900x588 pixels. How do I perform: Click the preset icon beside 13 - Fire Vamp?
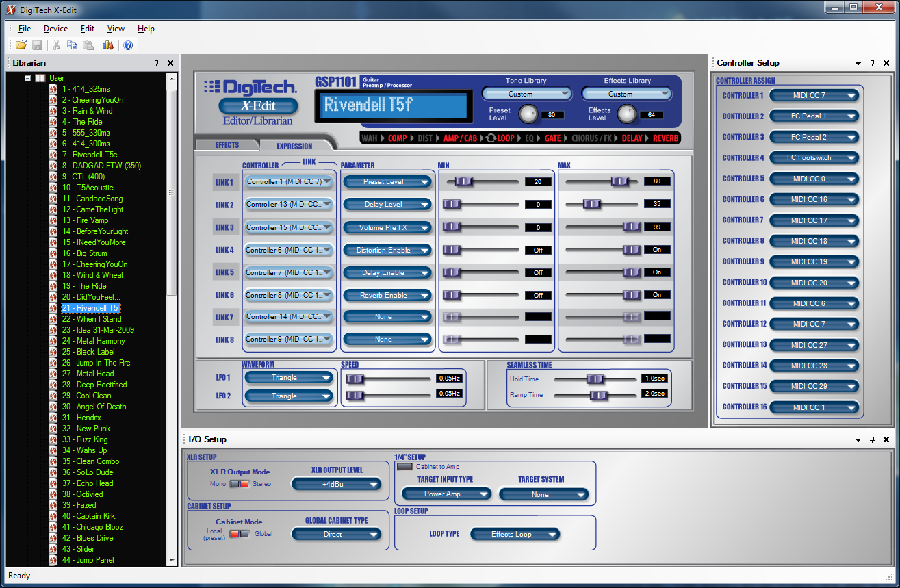pyautogui.click(x=53, y=220)
